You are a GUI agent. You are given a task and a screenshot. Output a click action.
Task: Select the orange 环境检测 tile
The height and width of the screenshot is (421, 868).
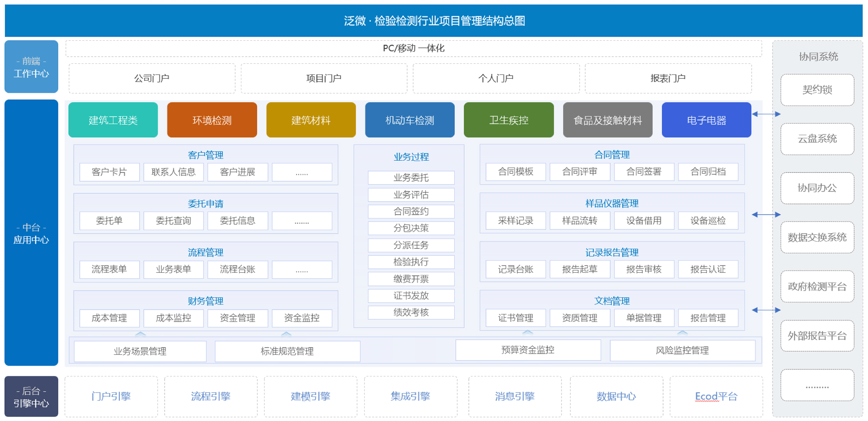212,120
